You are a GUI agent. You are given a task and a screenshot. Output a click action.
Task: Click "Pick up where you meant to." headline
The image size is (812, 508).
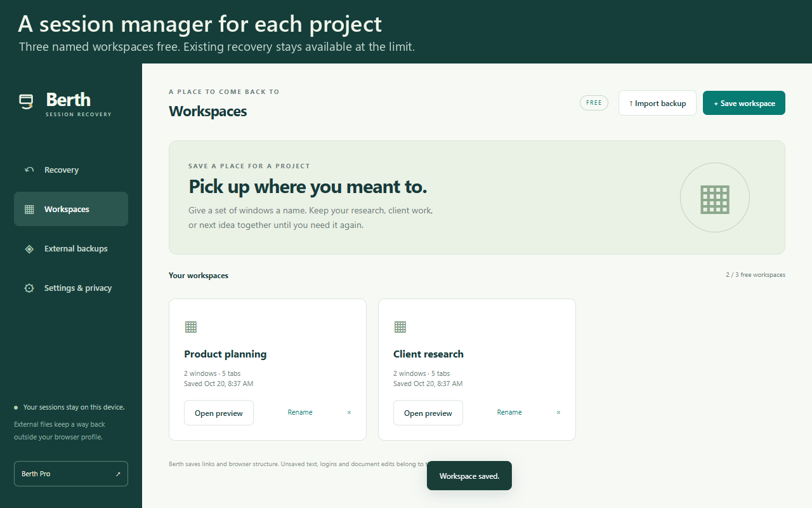pos(308,187)
